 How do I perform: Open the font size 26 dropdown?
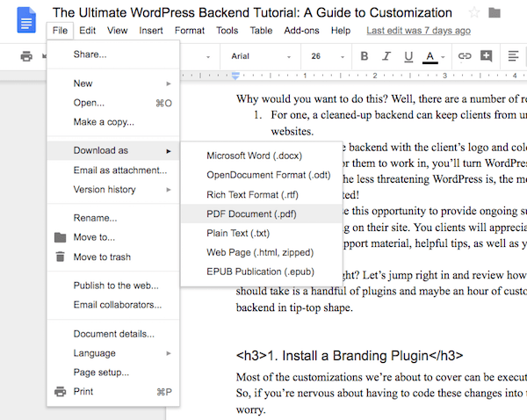point(328,56)
